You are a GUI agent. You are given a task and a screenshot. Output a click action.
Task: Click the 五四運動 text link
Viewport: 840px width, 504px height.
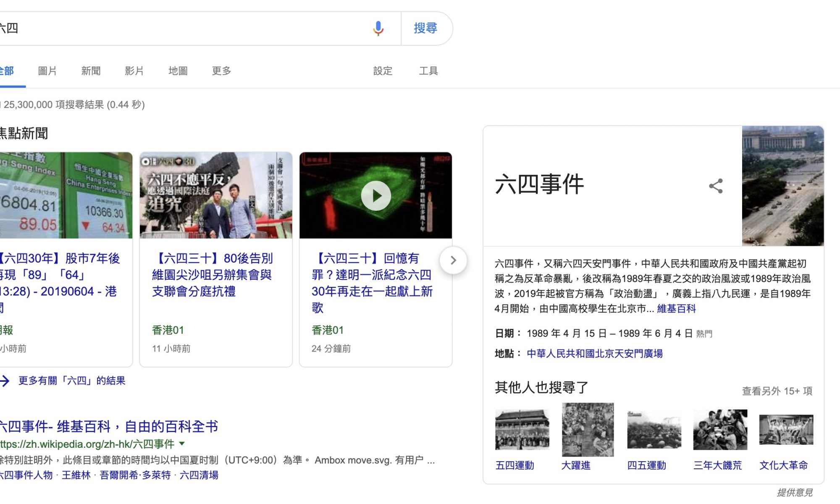click(x=515, y=465)
